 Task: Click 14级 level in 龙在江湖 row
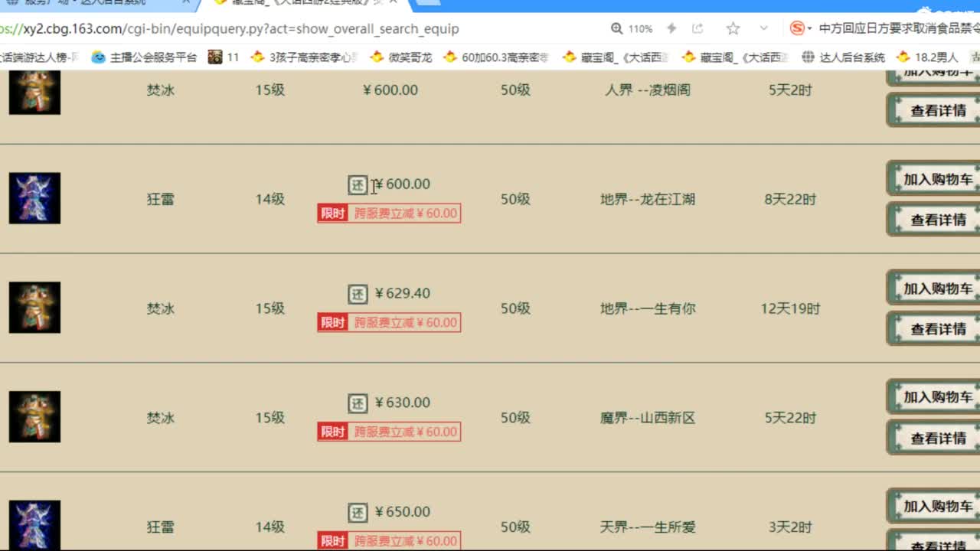click(270, 200)
